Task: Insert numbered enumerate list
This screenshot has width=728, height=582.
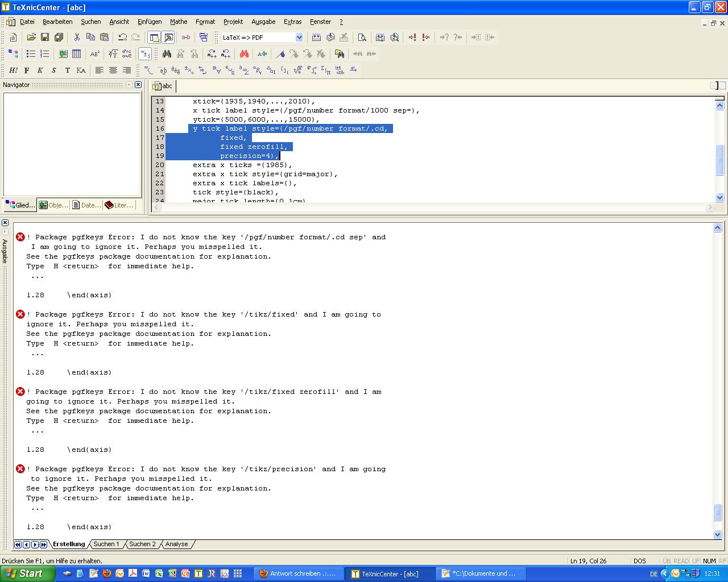Action: coord(45,54)
